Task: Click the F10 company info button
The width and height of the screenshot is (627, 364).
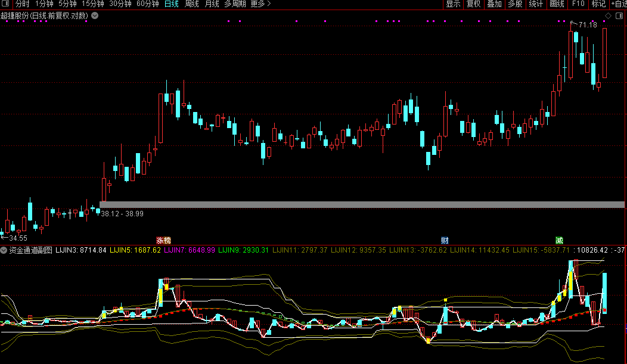Action: tap(578, 4)
